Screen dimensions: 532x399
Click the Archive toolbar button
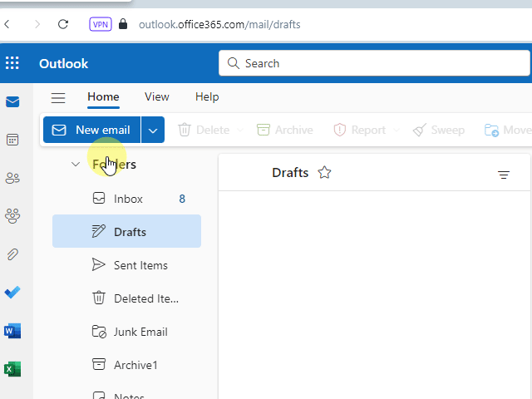click(x=285, y=130)
